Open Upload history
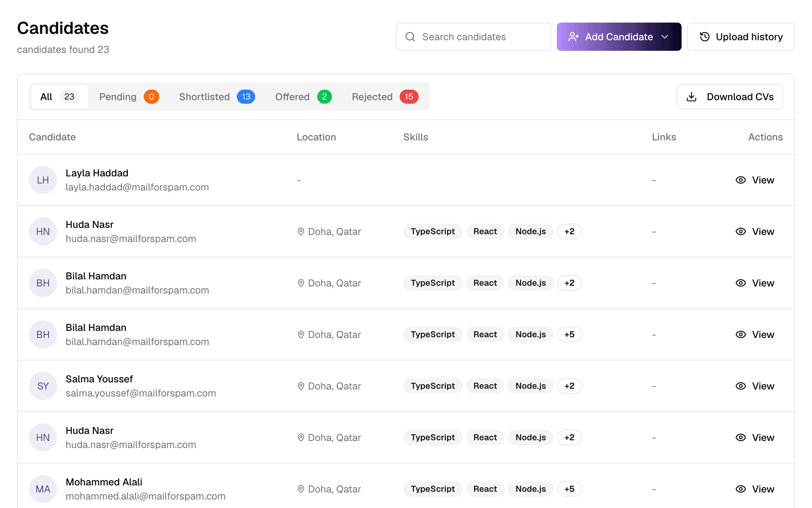The height and width of the screenshot is (508, 812). click(741, 37)
